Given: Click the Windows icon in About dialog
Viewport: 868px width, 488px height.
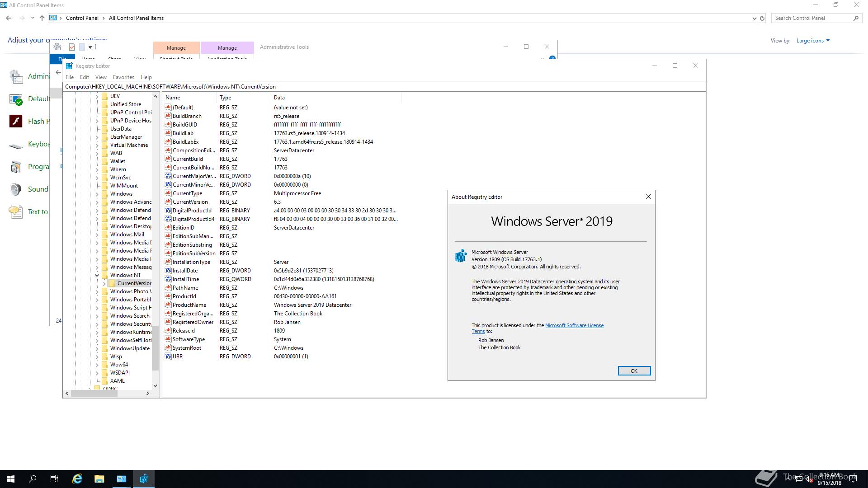Looking at the screenshot, I should pos(461,256).
